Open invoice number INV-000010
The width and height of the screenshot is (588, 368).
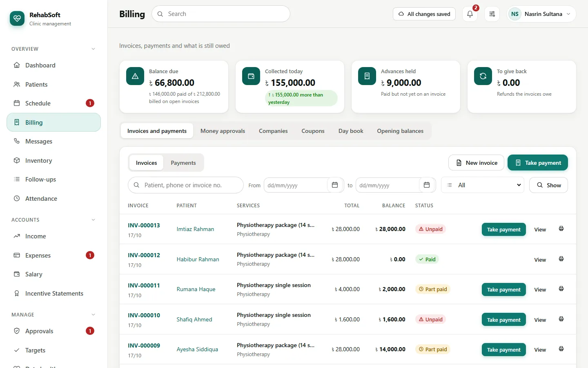tap(144, 315)
